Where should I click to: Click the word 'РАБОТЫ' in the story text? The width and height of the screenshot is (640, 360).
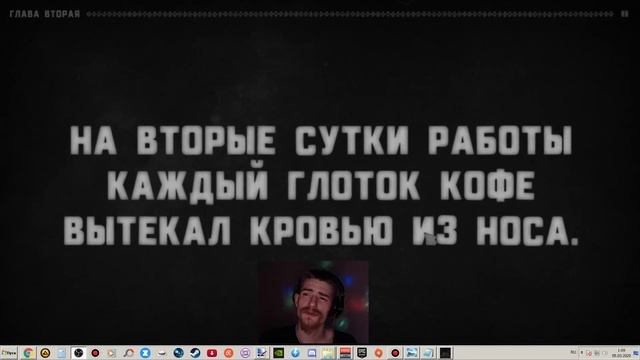500,141
